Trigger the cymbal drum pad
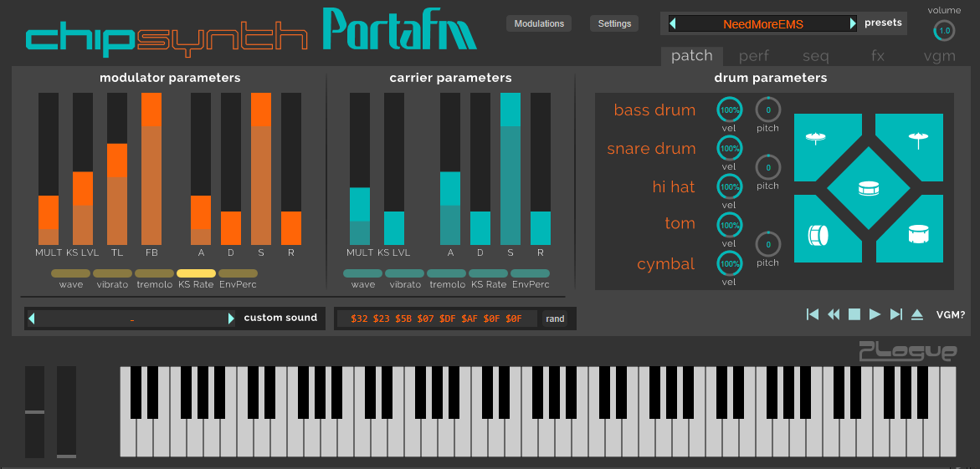Viewport: 980px width, 469px height. point(917,139)
